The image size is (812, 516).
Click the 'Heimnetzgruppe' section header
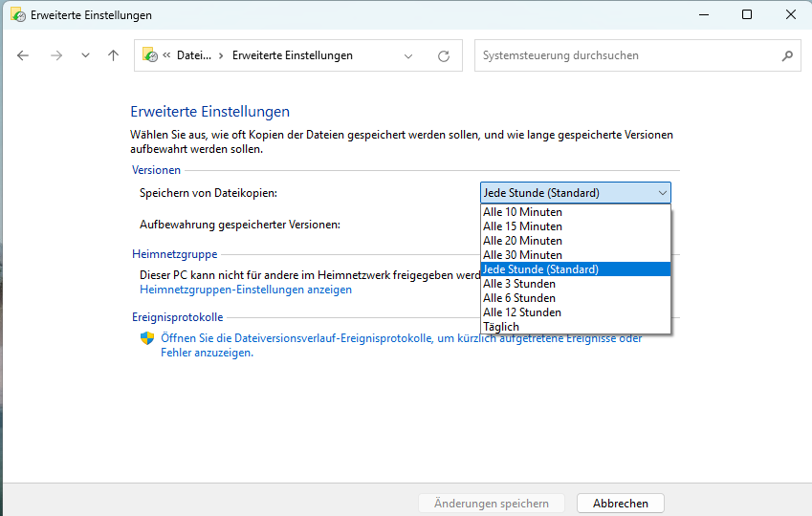174,254
